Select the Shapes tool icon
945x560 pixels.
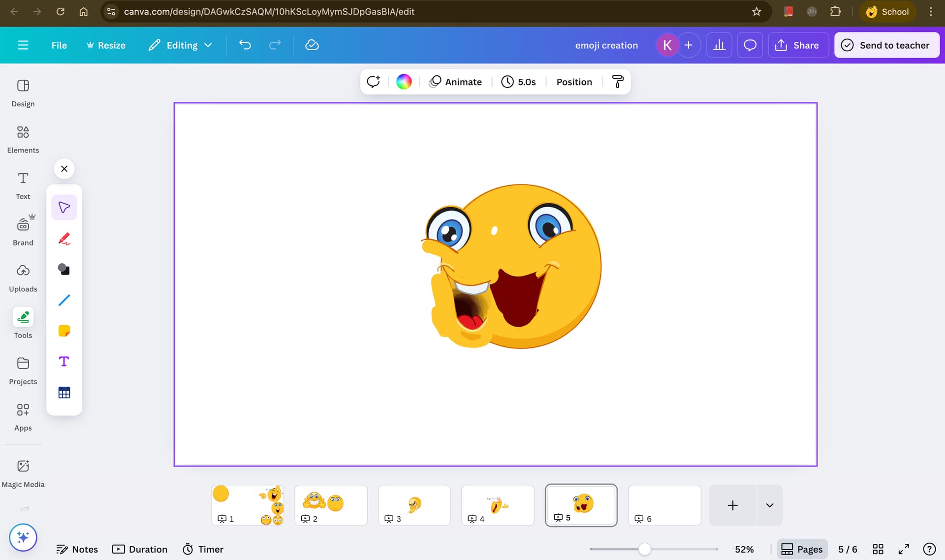pos(64,269)
